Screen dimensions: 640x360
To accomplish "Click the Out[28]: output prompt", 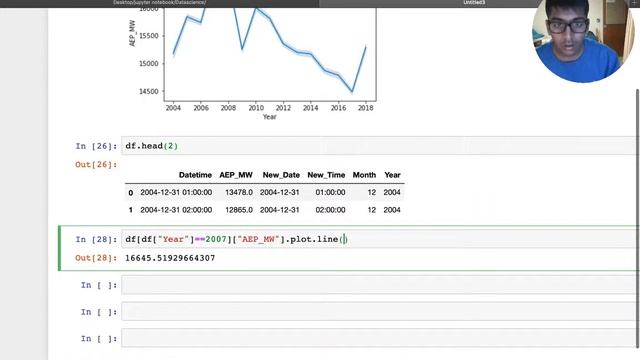I will coord(96,258).
